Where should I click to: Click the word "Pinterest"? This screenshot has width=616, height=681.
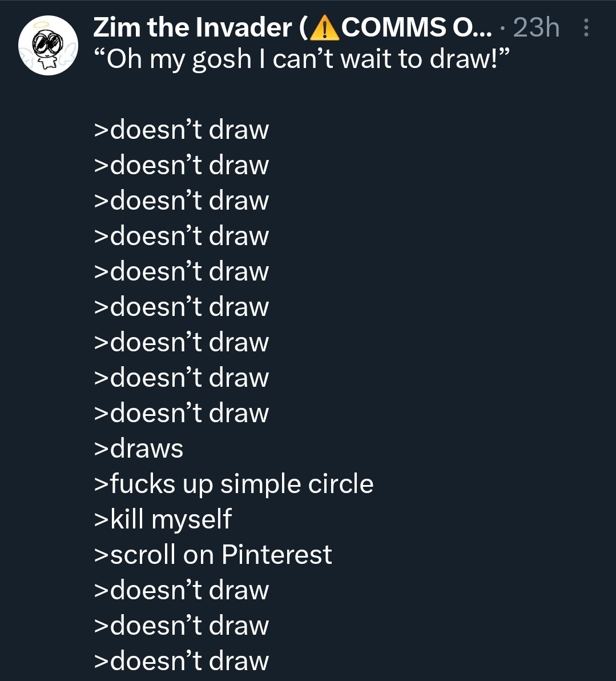tap(276, 555)
